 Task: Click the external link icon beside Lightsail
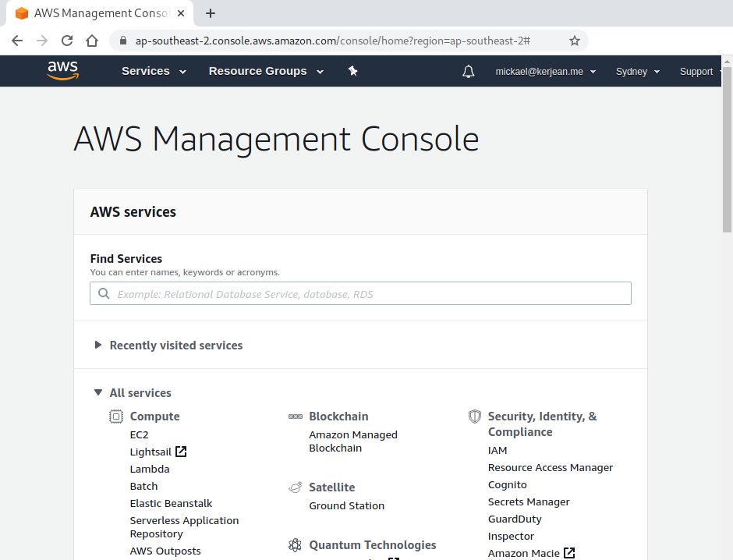coord(181,452)
